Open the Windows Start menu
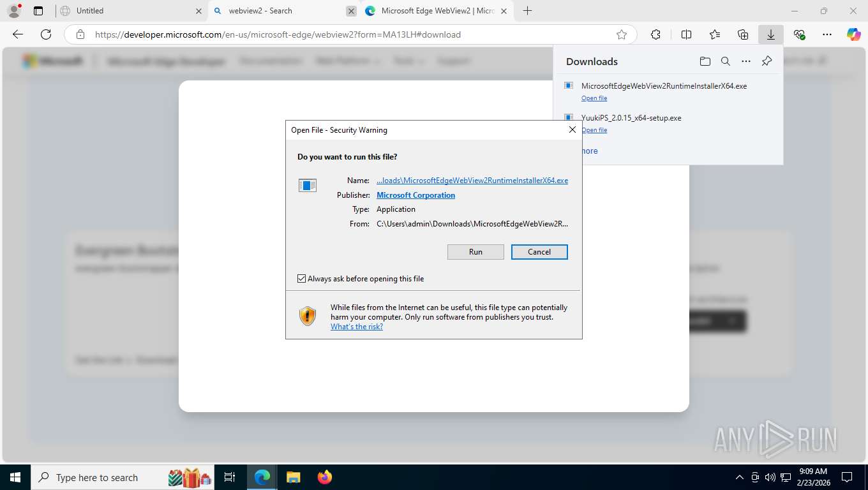 coord(15,477)
